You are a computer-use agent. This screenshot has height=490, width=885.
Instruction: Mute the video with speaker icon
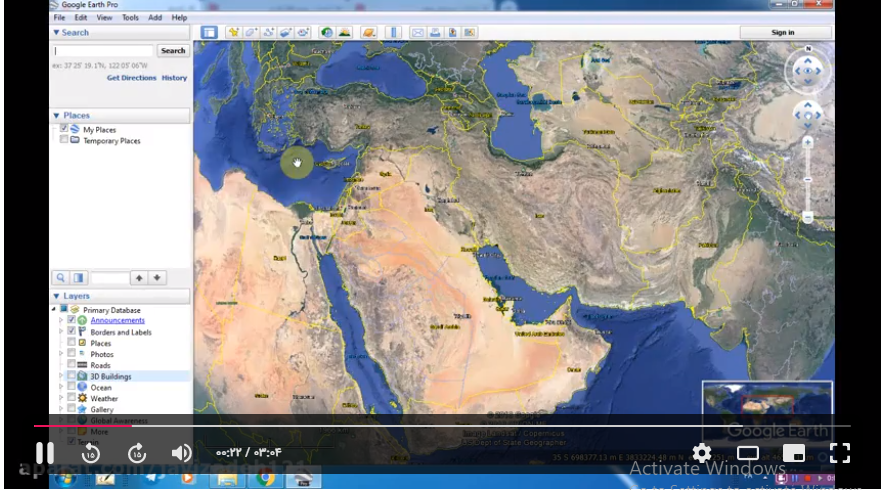click(181, 453)
